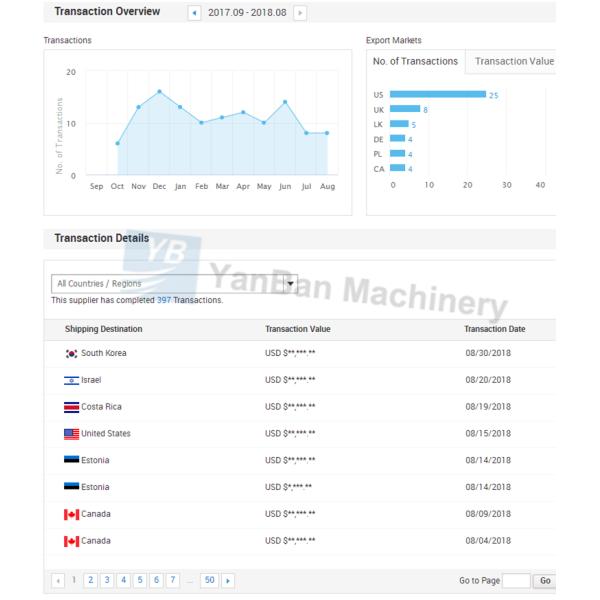The height and width of the screenshot is (600, 600).
Task: Switch to Transaction Value tab
Action: [x=514, y=61]
